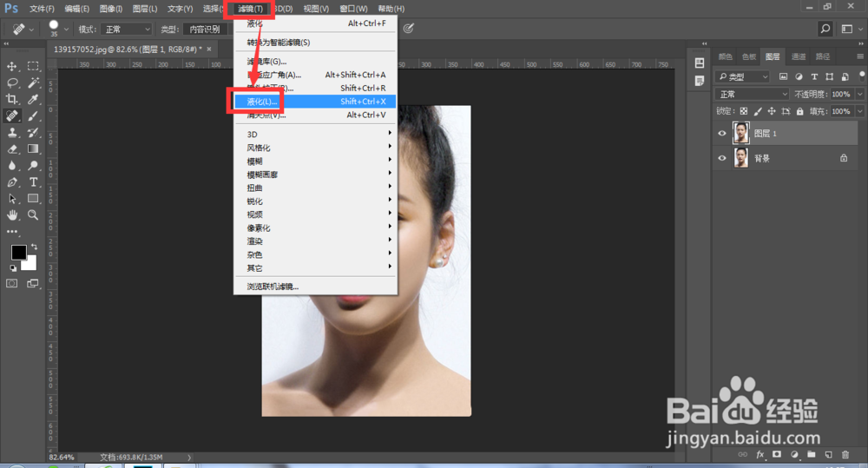This screenshot has height=468, width=868.
Task: Click the 图层 1 layer thumbnail
Action: [740, 133]
